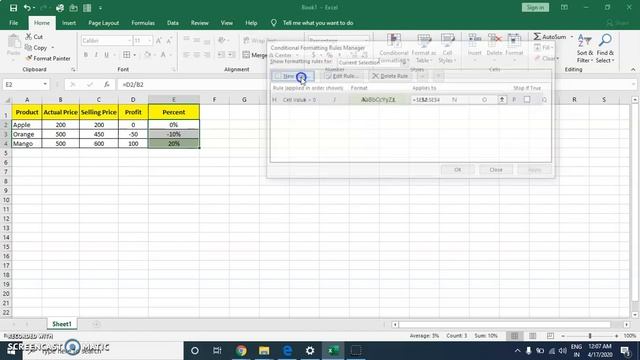Click the rule format preview AaBbCcYyZz
Image resolution: width=640 pixels, height=360 pixels.
pyautogui.click(x=378, y=100)
